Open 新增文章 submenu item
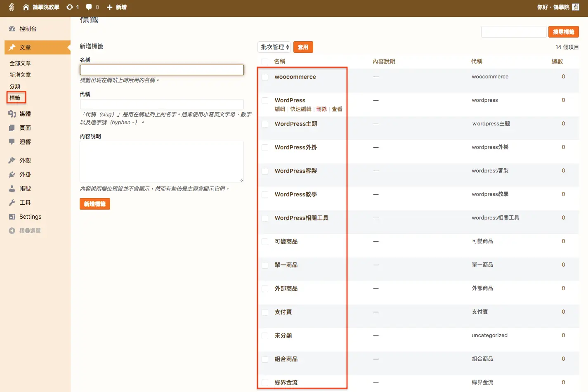The image size is (588, 392). [20, 75]
